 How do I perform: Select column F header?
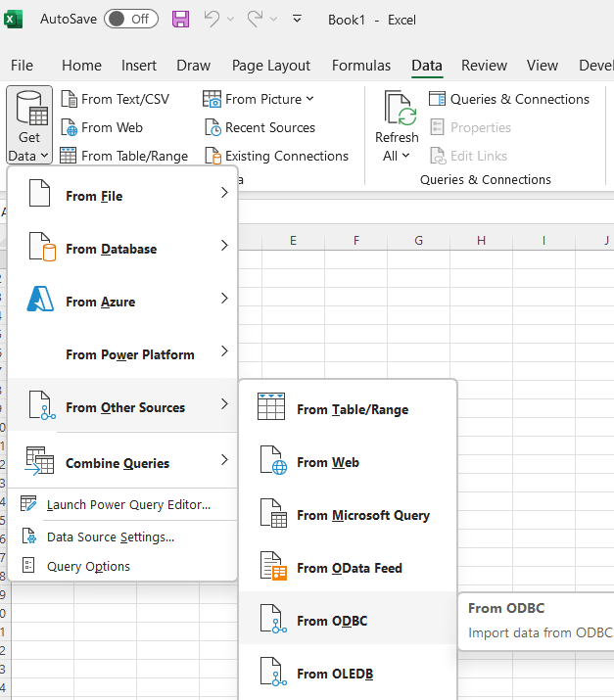(355, 241)
